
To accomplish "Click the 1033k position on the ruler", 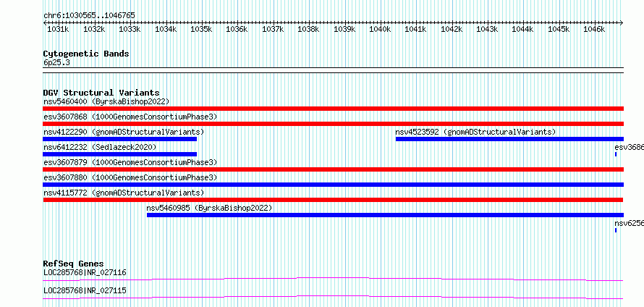I will click(x=130, y=29).
